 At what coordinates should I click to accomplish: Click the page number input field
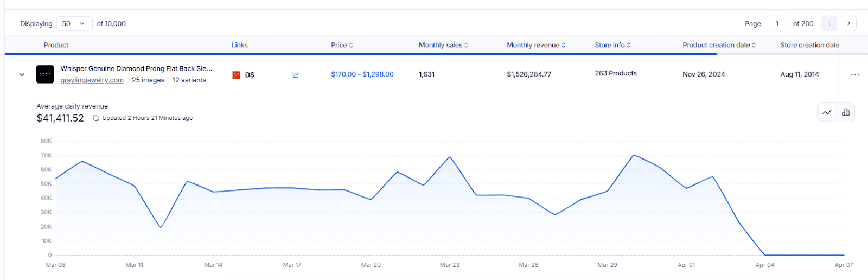click(x=777, y=23)
